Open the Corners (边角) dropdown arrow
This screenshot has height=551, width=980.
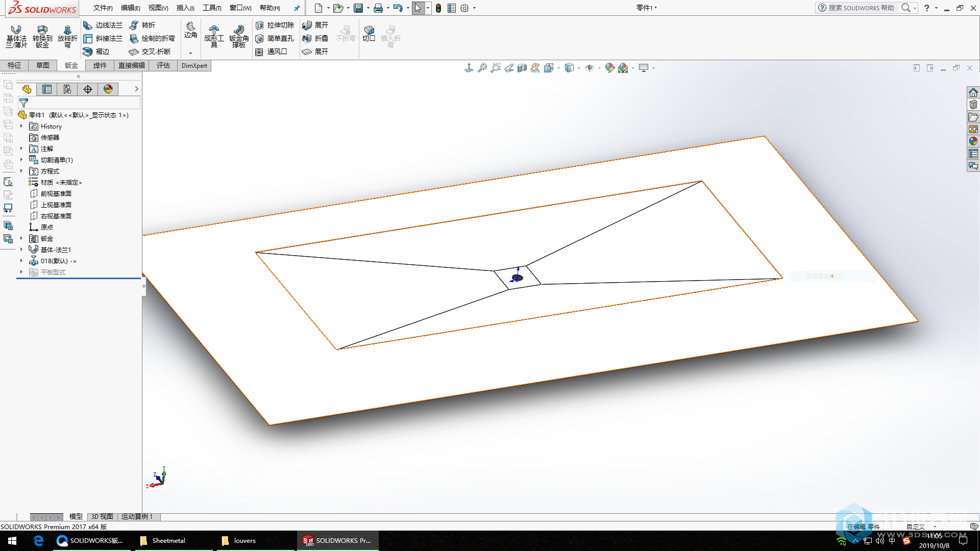coord(190,53)
